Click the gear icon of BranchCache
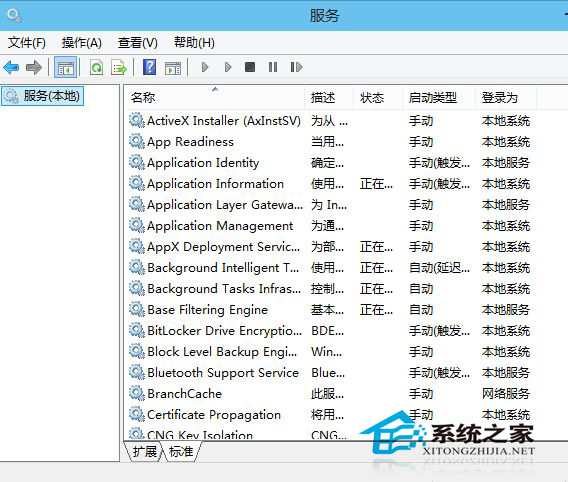 pyautogui.click(x=137, y=393)
